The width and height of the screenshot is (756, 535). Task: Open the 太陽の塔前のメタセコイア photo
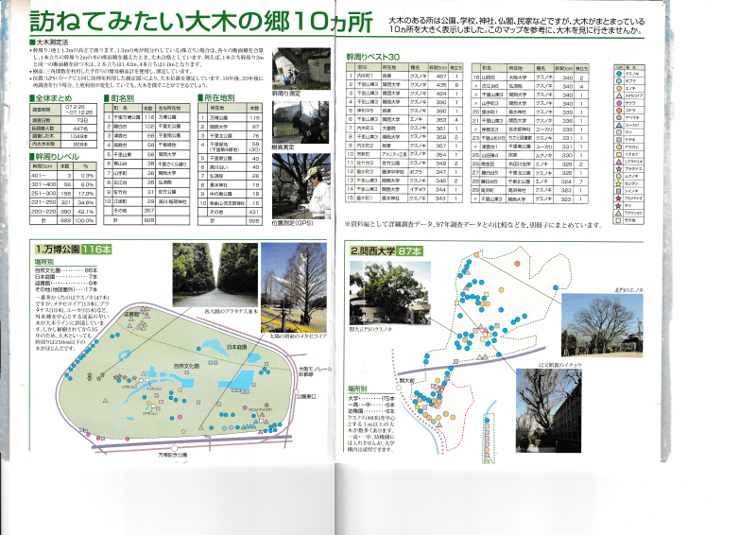pos(294,287)
